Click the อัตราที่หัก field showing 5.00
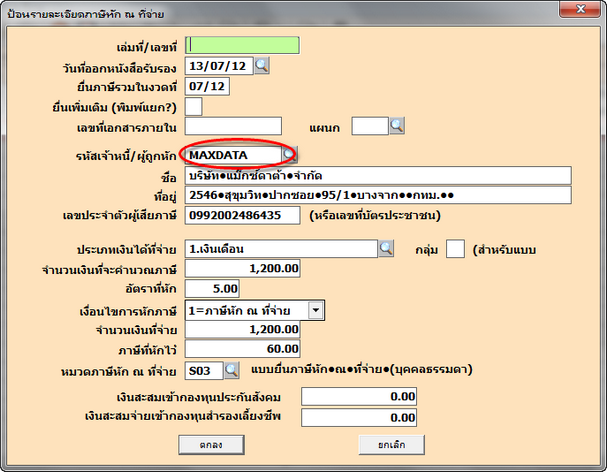607x472 pixels. coord(214,289)
